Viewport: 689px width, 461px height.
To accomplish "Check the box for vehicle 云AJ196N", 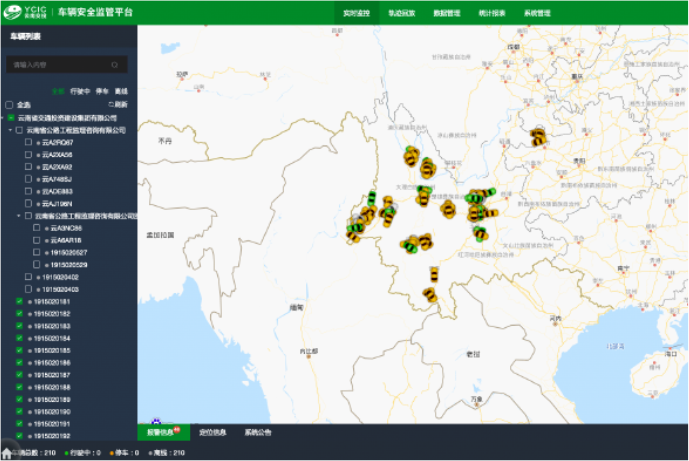I will [x=29, y=203].
